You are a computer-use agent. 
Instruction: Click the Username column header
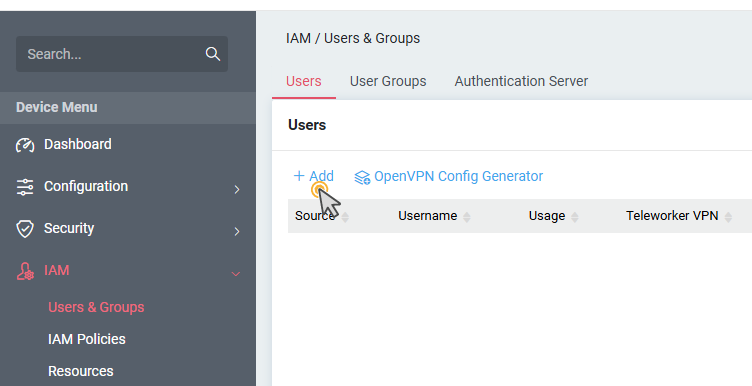(x=427, y=216)
